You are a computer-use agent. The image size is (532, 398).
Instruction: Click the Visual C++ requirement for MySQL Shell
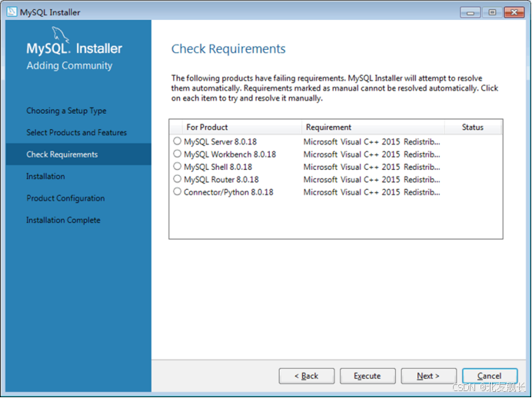[x=372, y=167]
